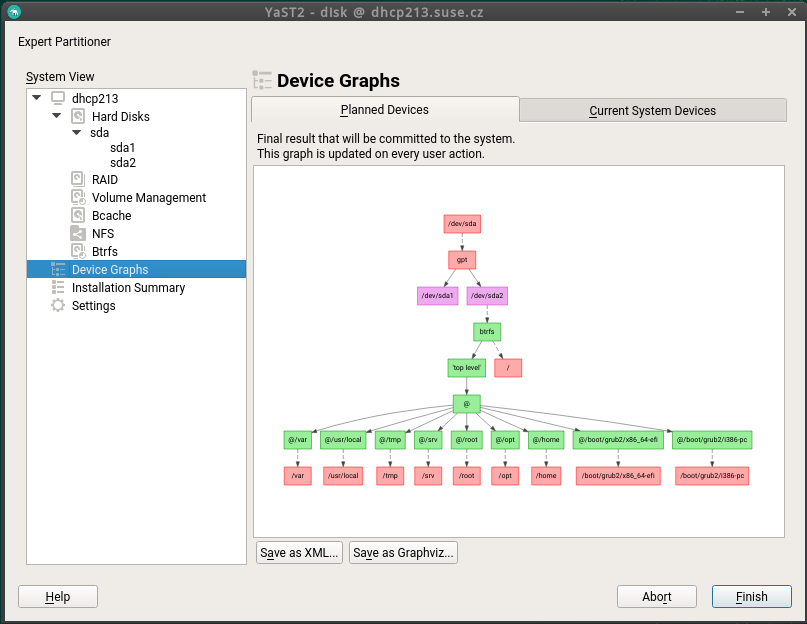Select the Planned Devices tab

click(384, 110)
